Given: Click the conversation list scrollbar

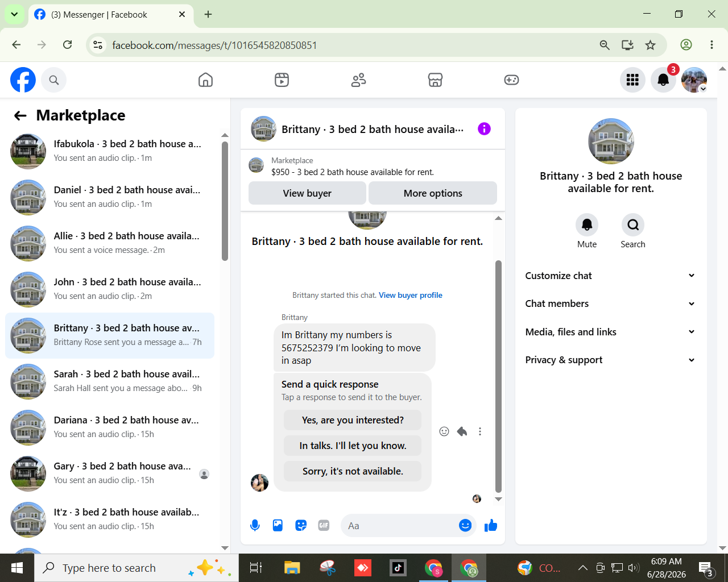Looking at the screenshot, I should point(225,201).
